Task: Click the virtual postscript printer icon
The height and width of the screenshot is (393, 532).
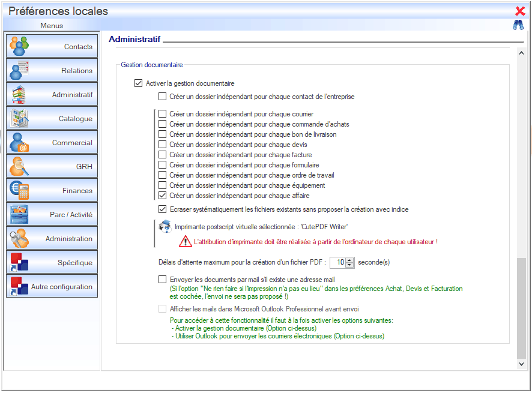Action: pyautogui.click(x=165, y=227)
